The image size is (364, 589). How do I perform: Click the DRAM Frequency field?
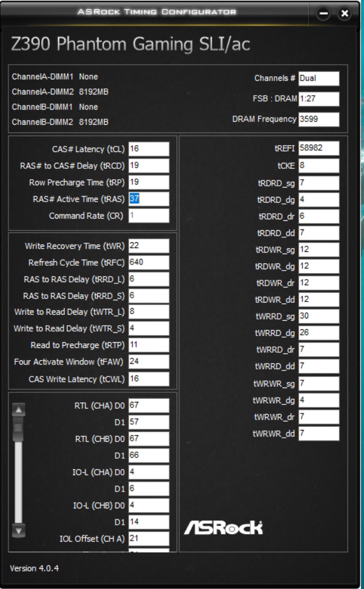[x=319, y=119]
